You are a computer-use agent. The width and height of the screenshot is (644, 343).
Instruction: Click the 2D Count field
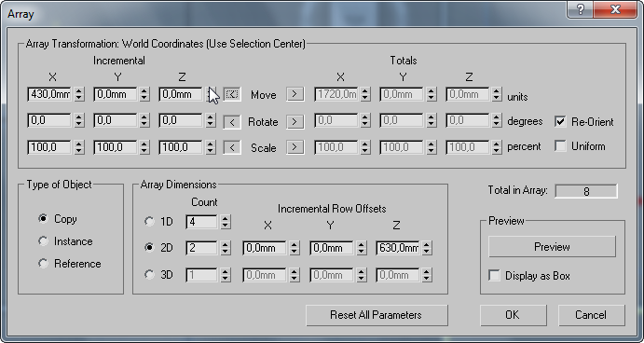pos(202,248)
